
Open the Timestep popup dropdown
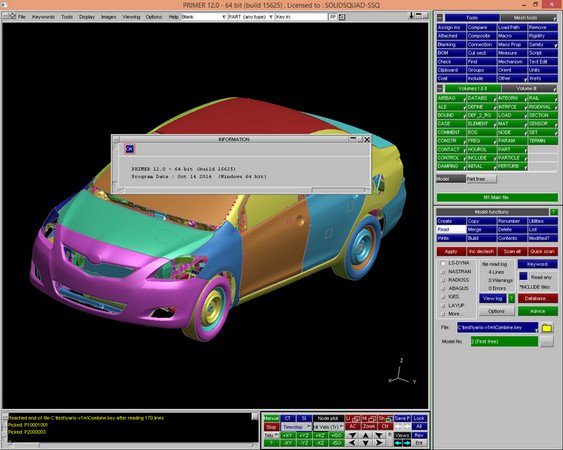click(x=296, y=427)
